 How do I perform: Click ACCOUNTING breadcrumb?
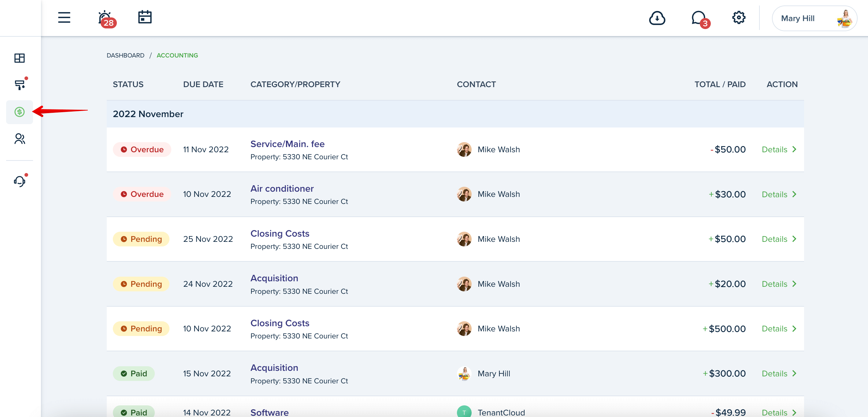[x=177, y=55]
